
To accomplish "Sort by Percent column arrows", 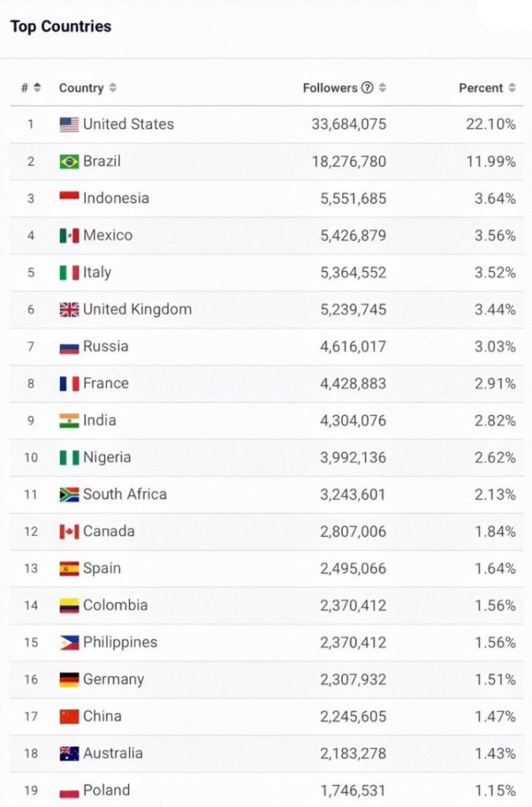I will point(512,88).
